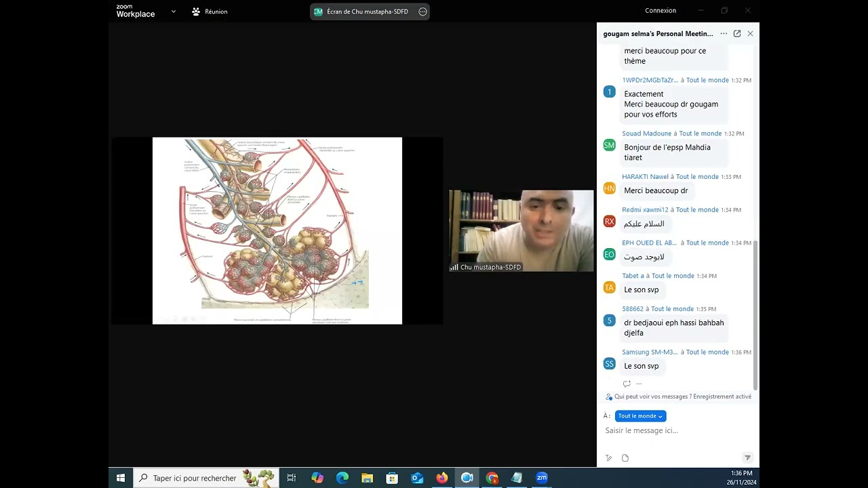Click sender name HARAKTI Nawel
Viewport: 868px width, 488px height.
646,177
